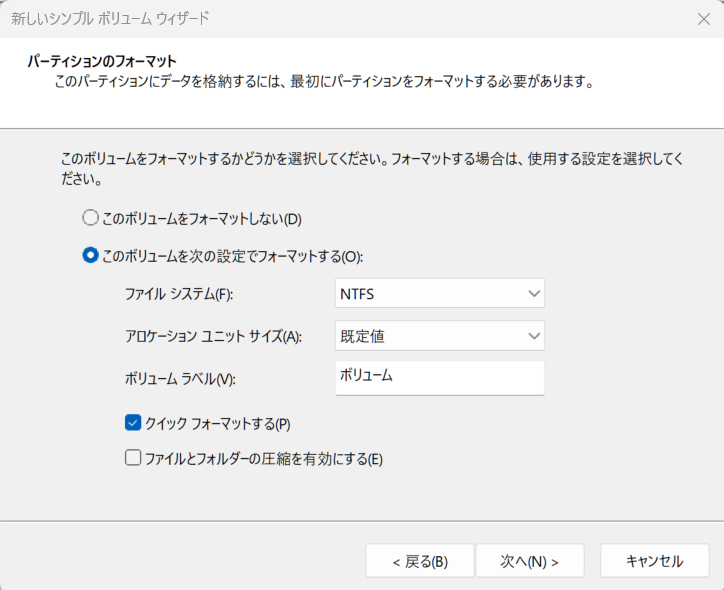Click the "ファイル システム(F):" label
This screenshot has width=724, height=590.
tap(179, 294)
